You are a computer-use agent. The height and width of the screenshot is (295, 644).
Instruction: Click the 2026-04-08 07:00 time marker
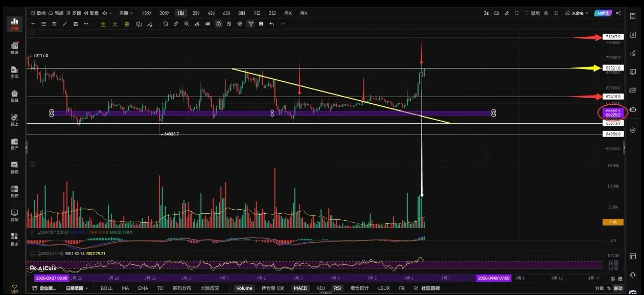[x=493, y=278]
